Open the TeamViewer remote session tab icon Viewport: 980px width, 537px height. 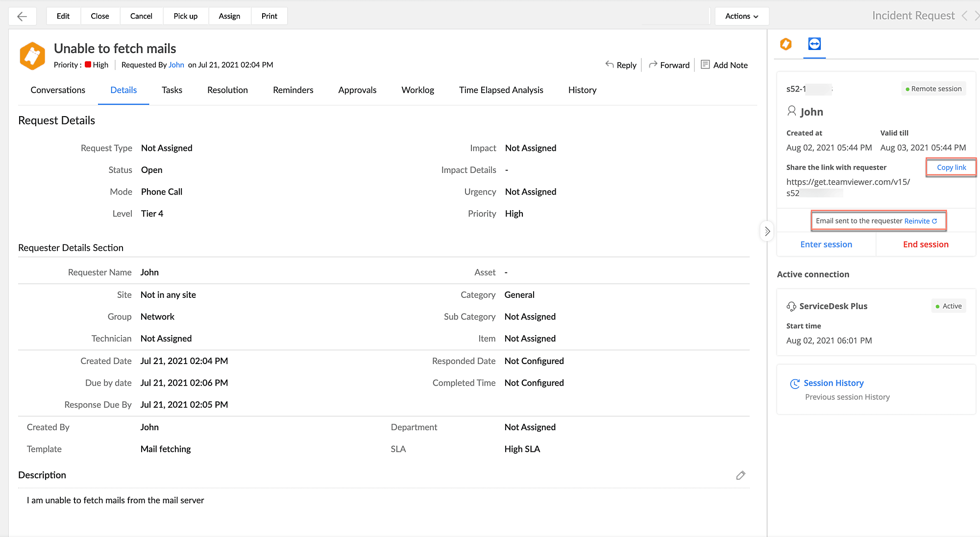click(814, 44)
